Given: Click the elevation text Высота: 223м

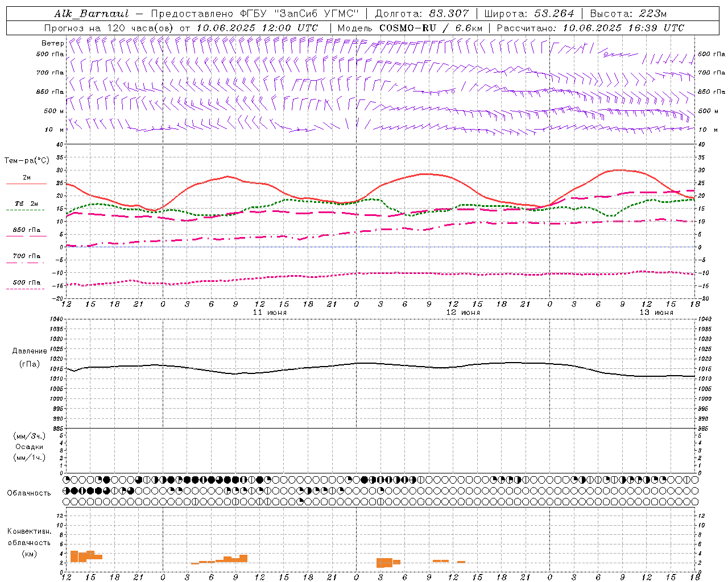Looking at the screenshot, I should point(628,14).
